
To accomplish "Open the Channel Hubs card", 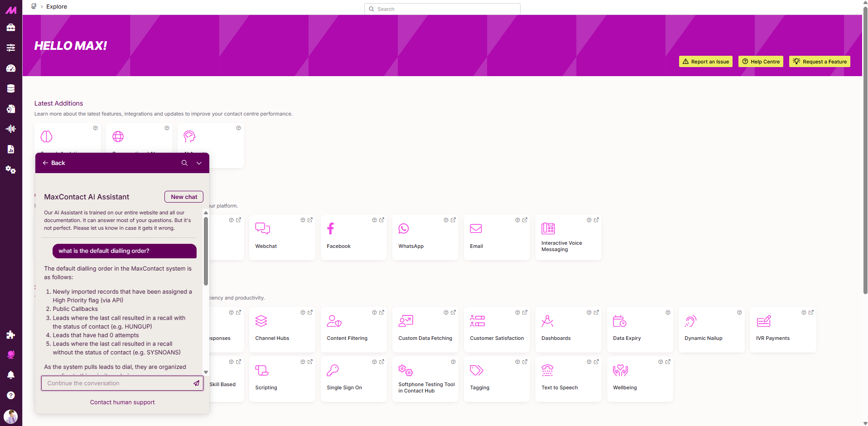I will (x=282, y=329).
